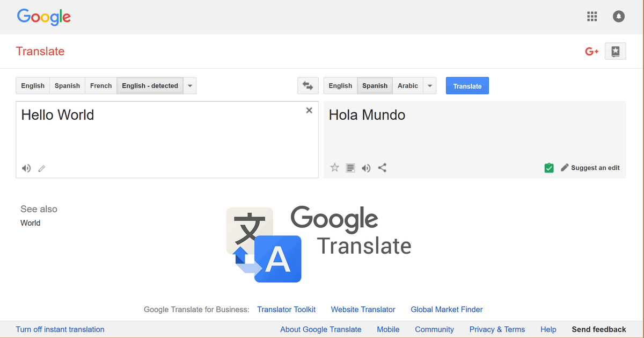The width and height of the screenshot is (644, 338).
Task: Click the blue Translate button
Action: pyautogui.click(x=467, y=86)
